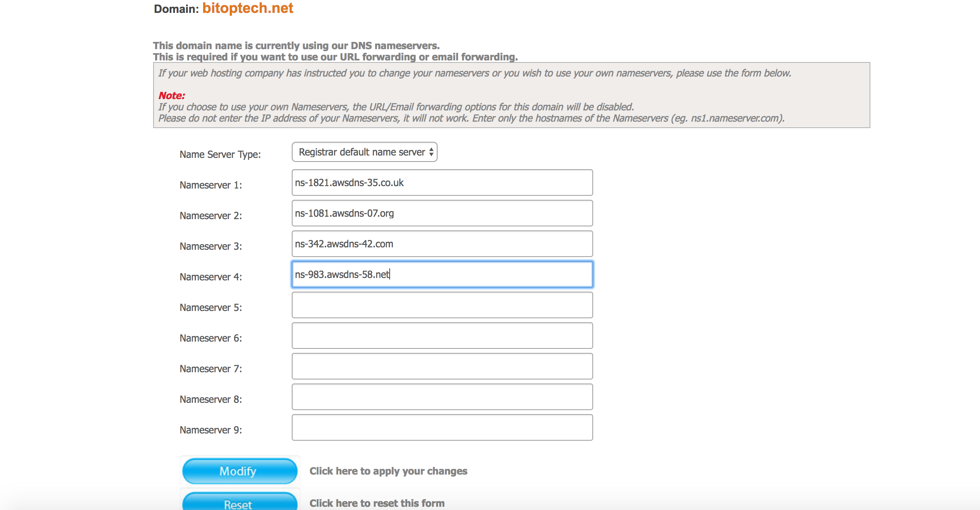The height and width of the screenshot is (510, 980).
Task: Open the Name Server Type dropdown
Action: [364, 152]
